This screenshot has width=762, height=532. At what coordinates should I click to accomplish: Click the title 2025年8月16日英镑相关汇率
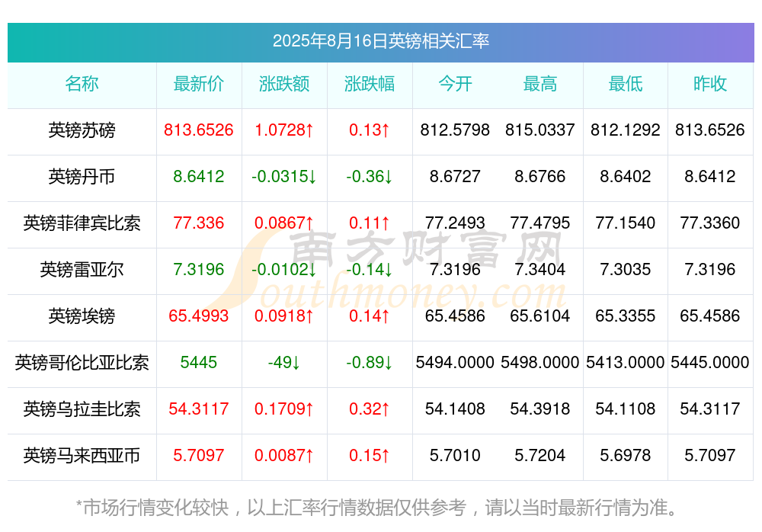(380, 41)
